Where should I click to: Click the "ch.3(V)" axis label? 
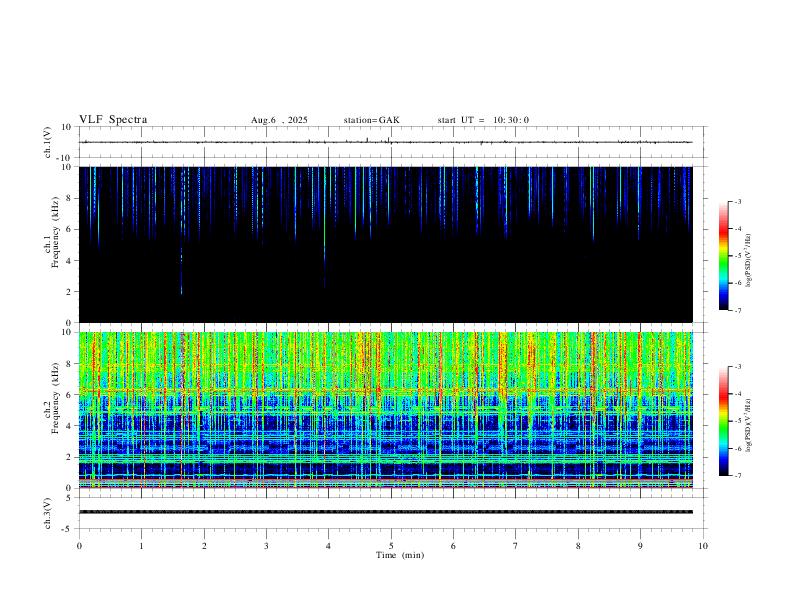pos(48,513)
